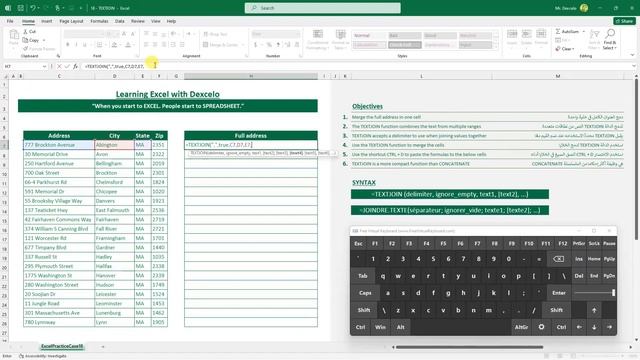Click the Esc key on virtual keyboard
The height and width of the screenshot is (360, 640).
tap(358, 244)
